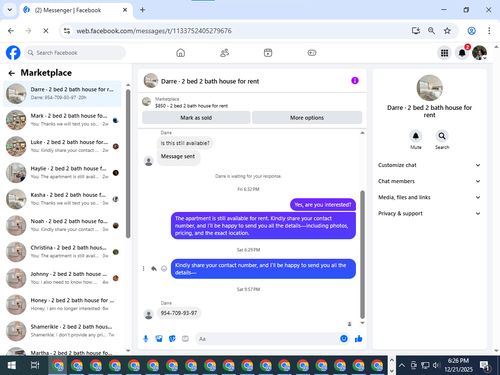This screenshot has height=375, width=500.
Task: Send a thumbs-up like
Action: coord(359,339)
